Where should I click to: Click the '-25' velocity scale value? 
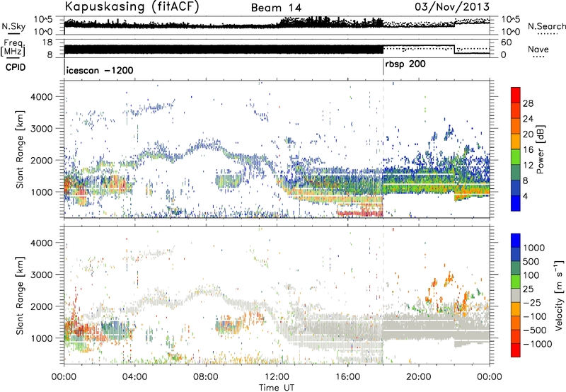pos(531,302)
